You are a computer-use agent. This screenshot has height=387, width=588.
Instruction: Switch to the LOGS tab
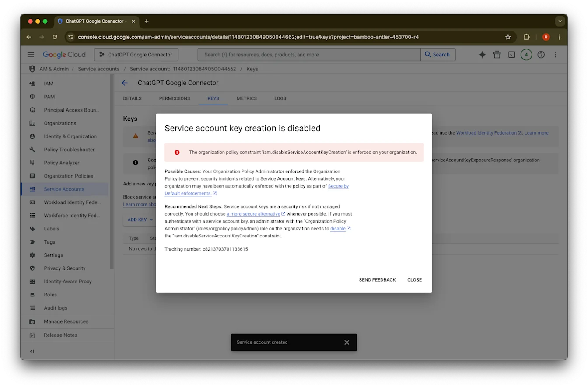(x=280, y=98)
